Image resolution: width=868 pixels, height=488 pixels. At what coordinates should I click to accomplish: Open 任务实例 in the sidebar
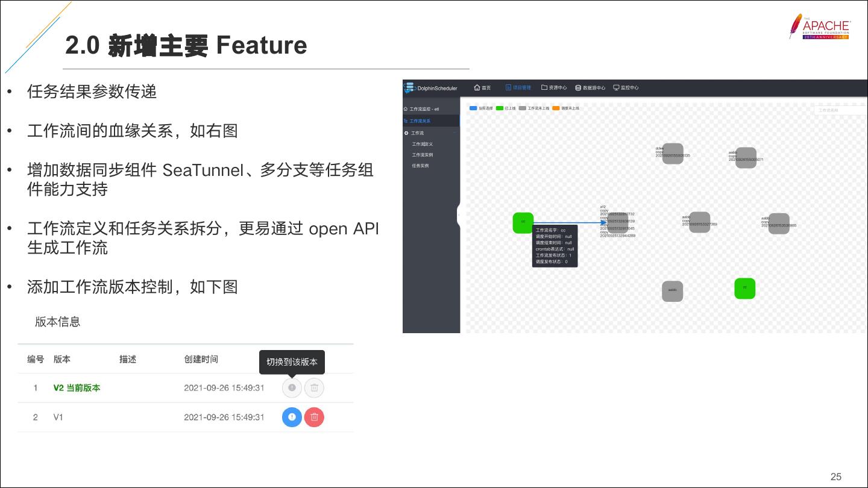(420, 166)
